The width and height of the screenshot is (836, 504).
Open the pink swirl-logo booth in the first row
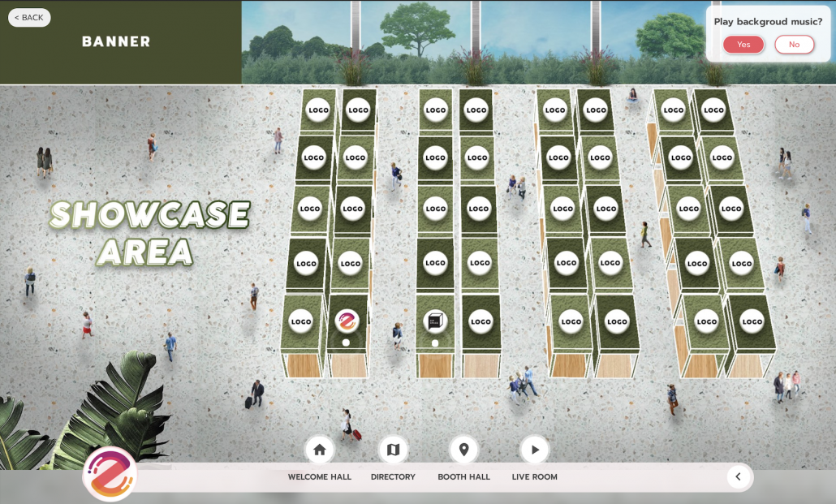click(x=347, y=321)
